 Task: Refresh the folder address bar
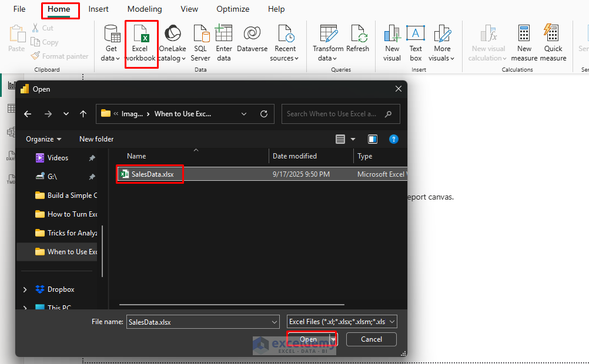(x=264, y=114)
